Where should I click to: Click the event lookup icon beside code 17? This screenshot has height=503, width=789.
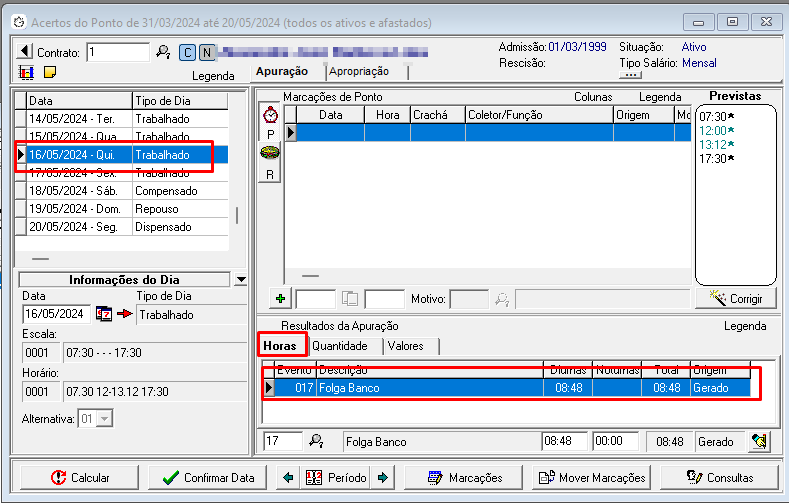[x=316, y=441]
